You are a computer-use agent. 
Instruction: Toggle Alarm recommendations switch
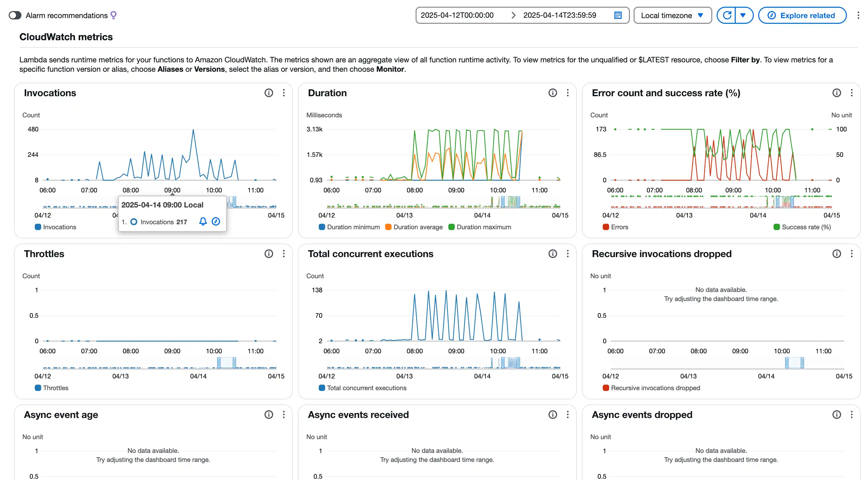coord(15,15)
